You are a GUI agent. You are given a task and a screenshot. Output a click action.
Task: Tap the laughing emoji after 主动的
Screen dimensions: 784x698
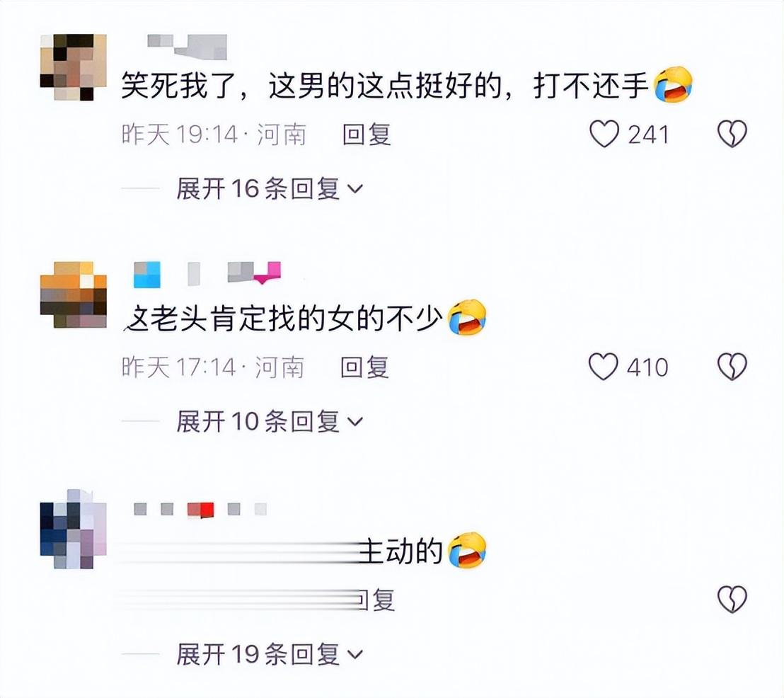467,550
